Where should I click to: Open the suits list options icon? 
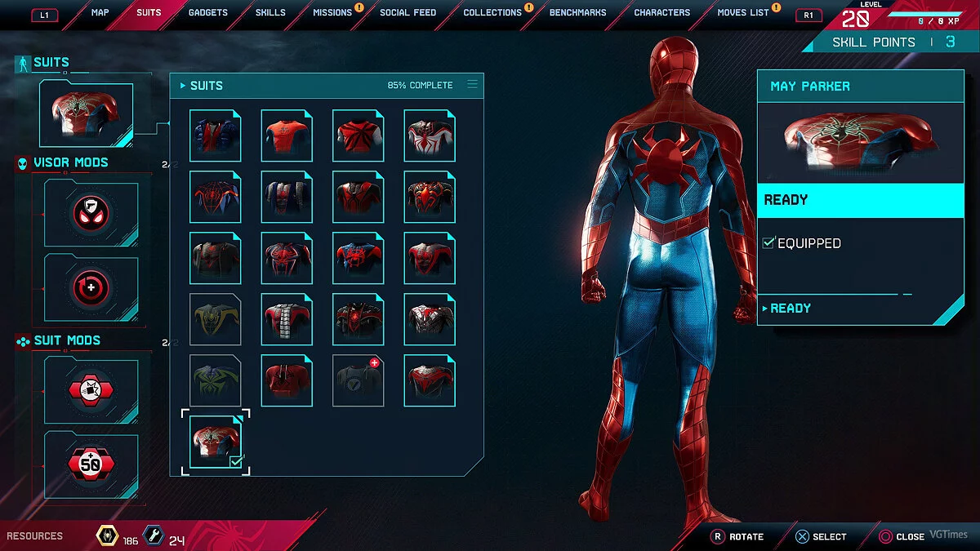(x=472, y=85)
